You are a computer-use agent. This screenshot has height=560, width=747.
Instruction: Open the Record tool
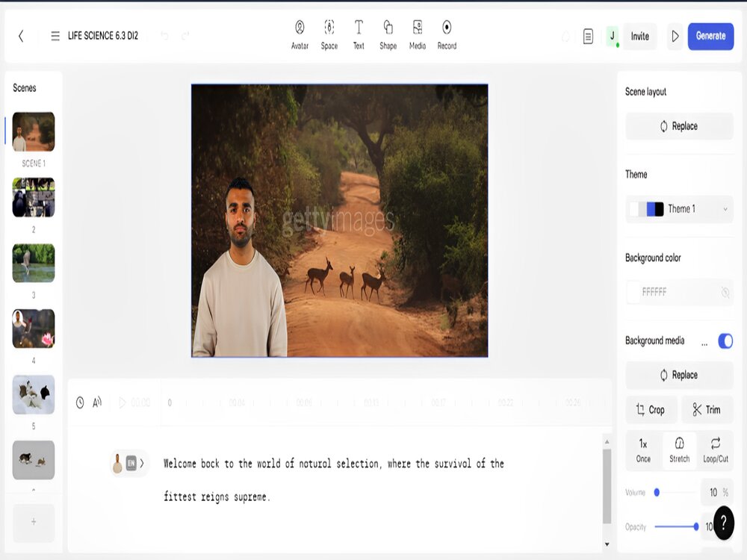[447, 35]
